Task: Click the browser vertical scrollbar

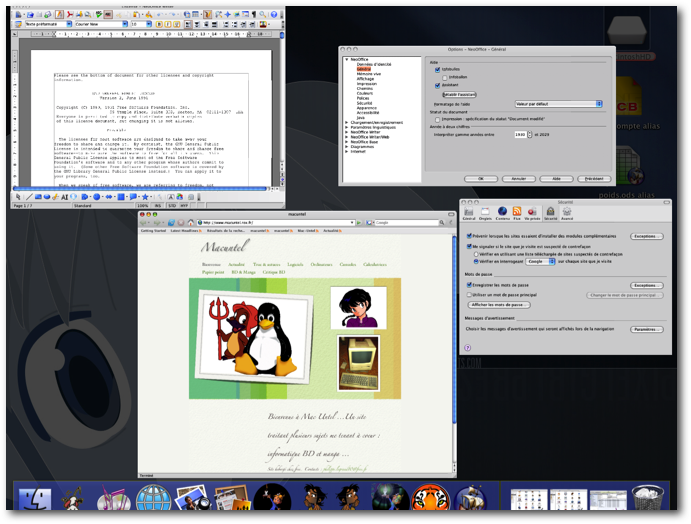Action: [x=454, y=328]
